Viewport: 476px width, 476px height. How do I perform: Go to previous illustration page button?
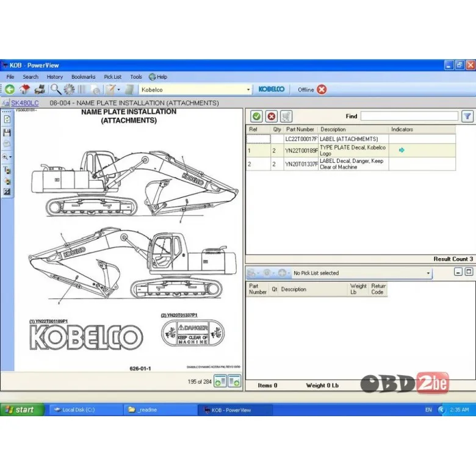click(220, 381)
